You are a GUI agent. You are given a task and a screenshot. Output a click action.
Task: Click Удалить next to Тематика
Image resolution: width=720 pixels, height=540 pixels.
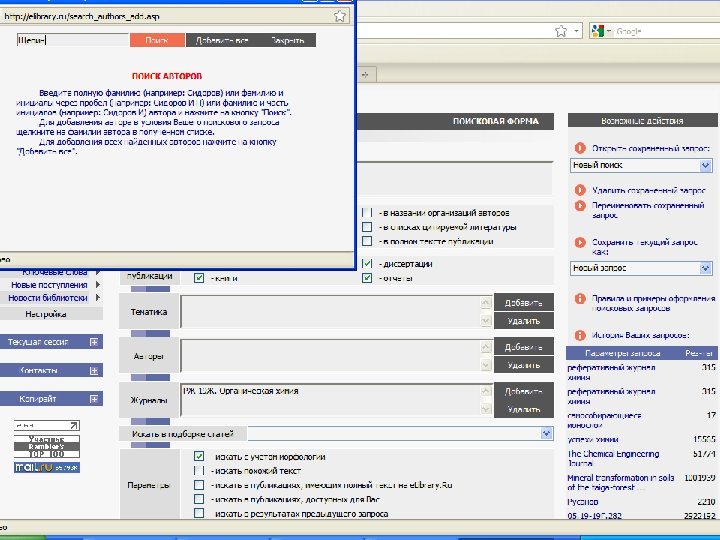pyautogui.click(x=523, y=321)
